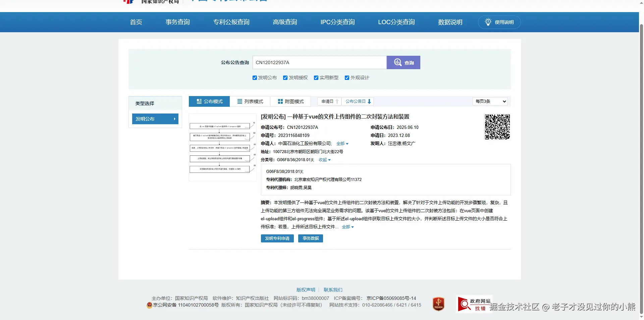Click the 发明专利申请 button

(x=277, y=238)
